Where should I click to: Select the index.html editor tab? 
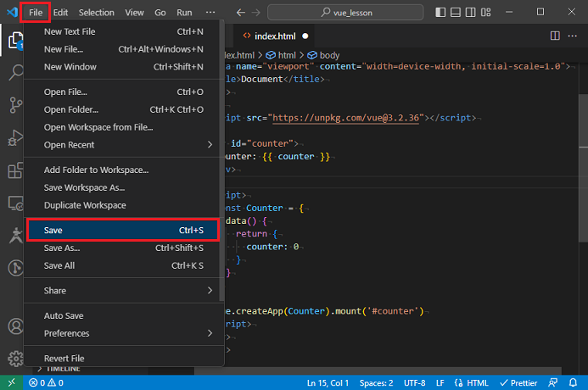274,36
